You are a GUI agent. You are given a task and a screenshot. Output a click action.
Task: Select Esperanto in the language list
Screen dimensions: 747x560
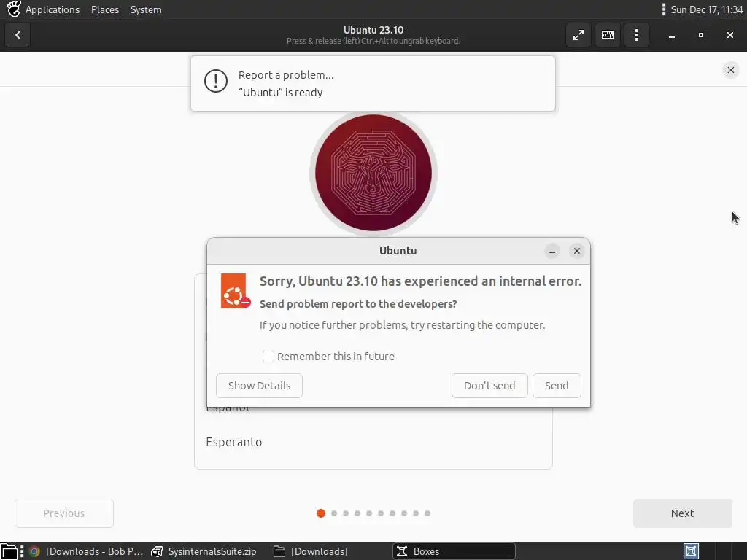[373, 443]
